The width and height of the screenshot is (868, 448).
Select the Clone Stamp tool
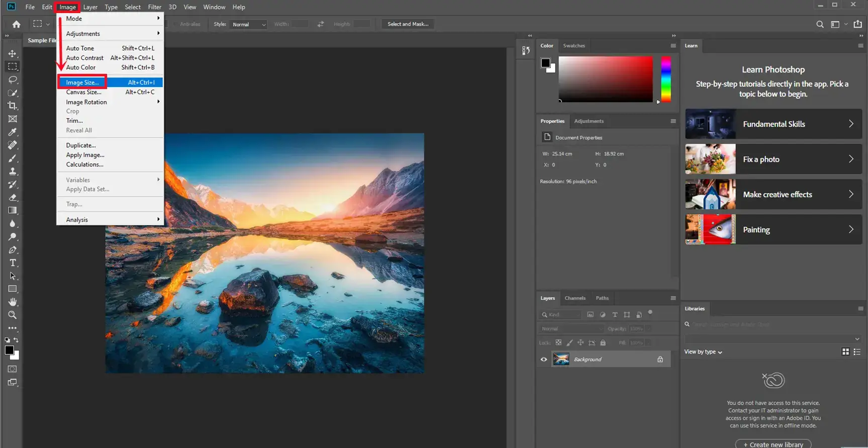pyautogui.click(x=13, y=171)
